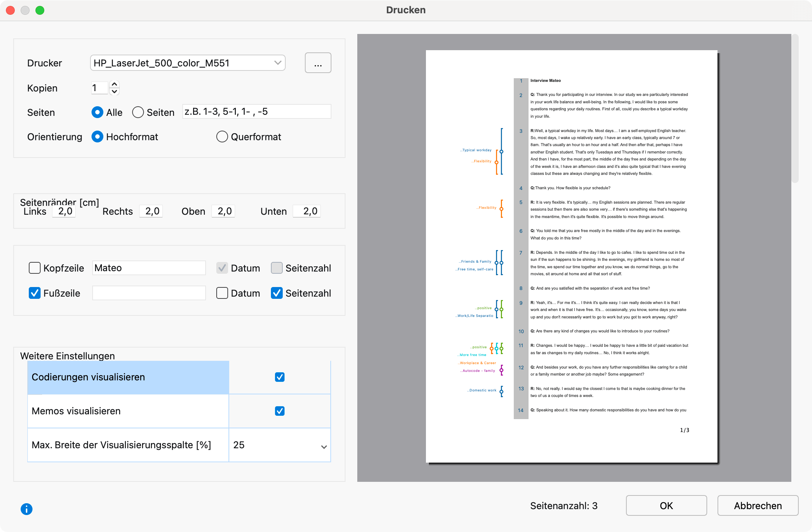812x532 pixels.
Task: Click Abbrechen to cancel printing
Action: click(757, 505)
